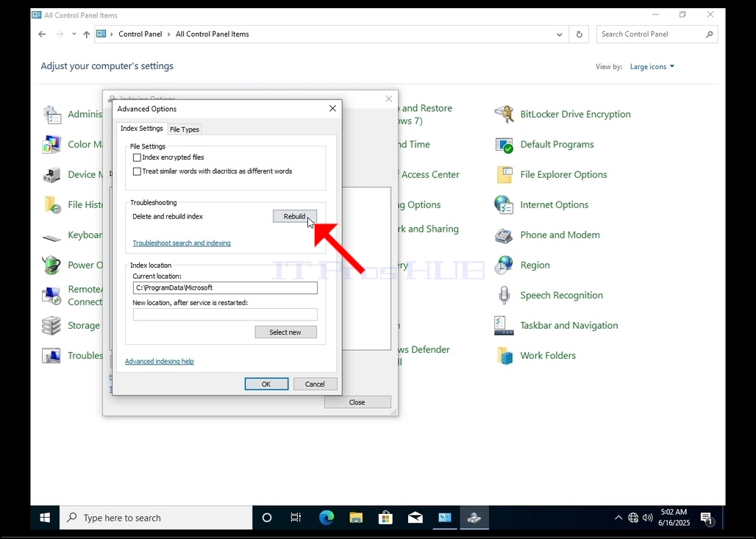Image resolution: width=756 pixels, height=539 pixels.
Task: Open the recent locations dropdown arrow
Action: (74, 35)
